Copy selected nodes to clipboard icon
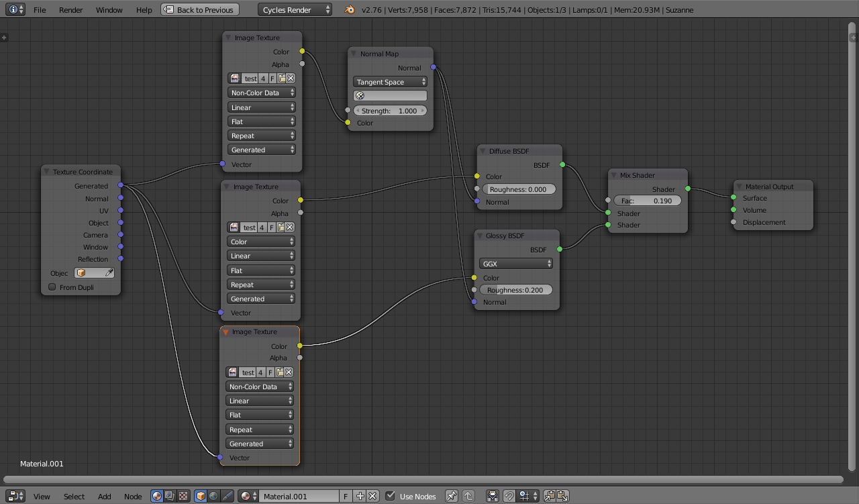 [550, 496]
